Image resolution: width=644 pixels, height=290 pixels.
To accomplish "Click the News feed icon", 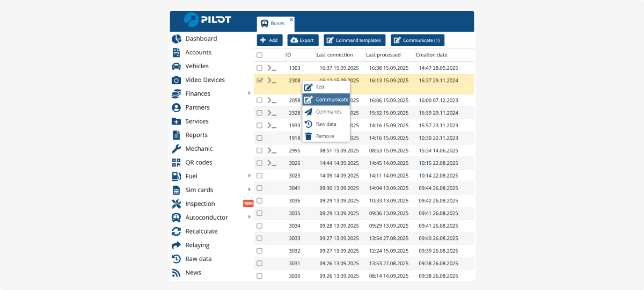I will [176, 273].
